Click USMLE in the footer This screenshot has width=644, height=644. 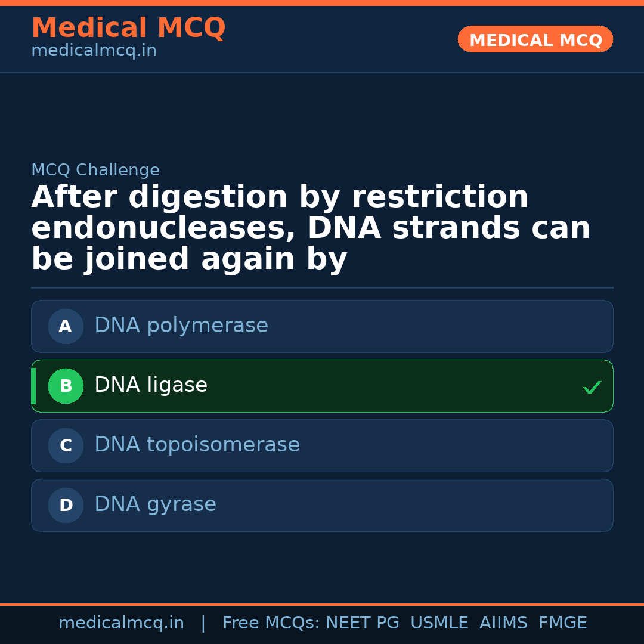pos(439,623)
